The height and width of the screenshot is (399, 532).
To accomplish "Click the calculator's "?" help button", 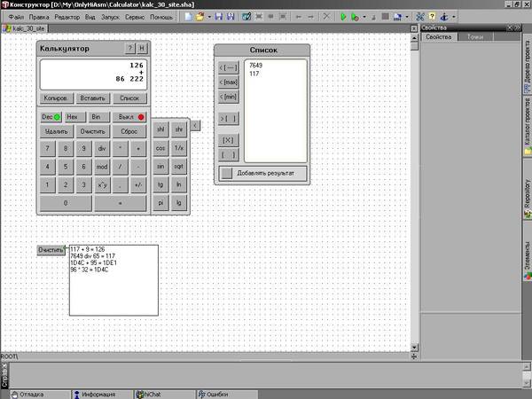I will 129,49.
